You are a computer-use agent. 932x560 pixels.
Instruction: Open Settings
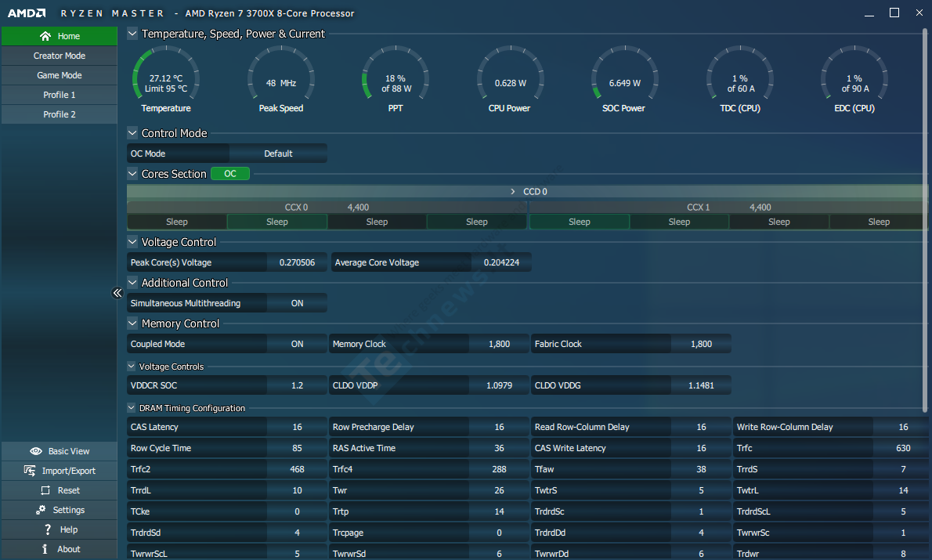click(60, 510)
